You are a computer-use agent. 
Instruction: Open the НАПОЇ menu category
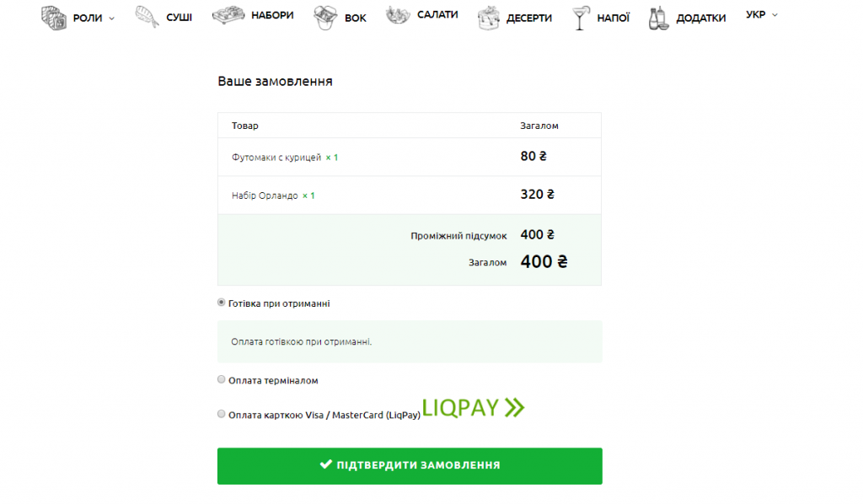coord(614,19)
